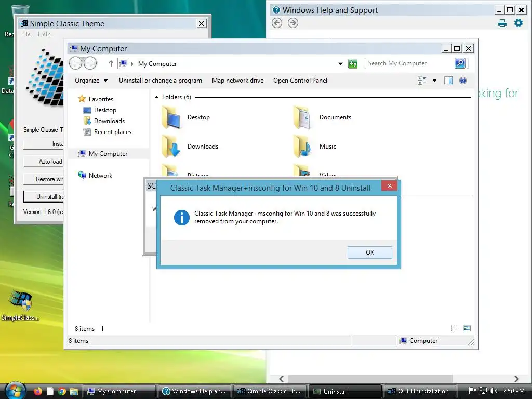The image size is (532, 399).
Task: Expand the address bar history dropdown
Action: click(x=340, y=64)
